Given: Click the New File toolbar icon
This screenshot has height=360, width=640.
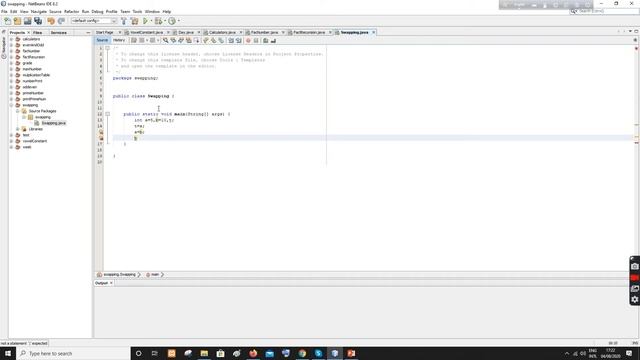Looking at the screenshot, I should (x=8, y=21).
